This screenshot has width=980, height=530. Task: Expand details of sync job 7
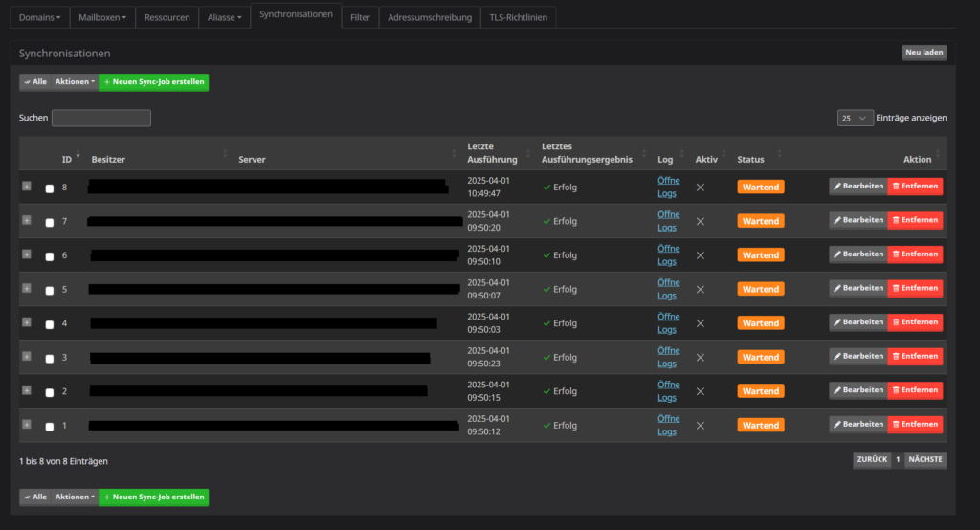tap(26, 220)
